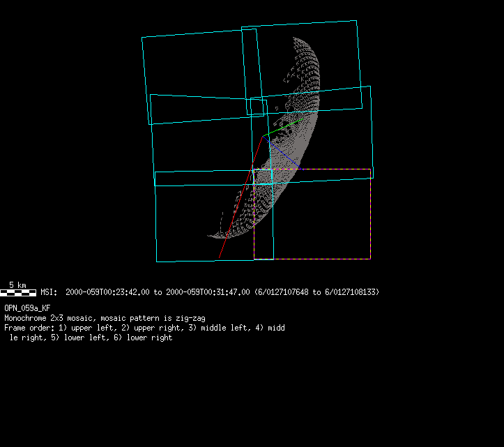Select the 'MSI:' instrument label
This screenshot has width=504, height=447.
point(49,292)
